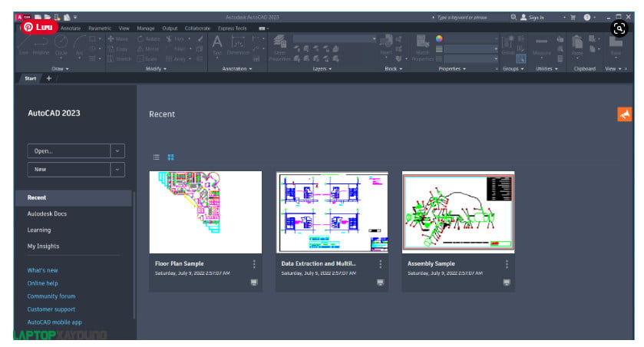Viewport: 644px width, 347px height.
Task: Follow the Community forum link
Action: (51, 296)
